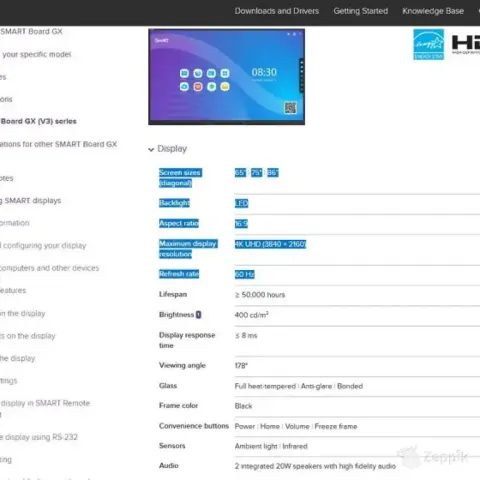This screenshot has height=480, width=480.
Task: Open the Display section heading
Action: click(172, 149)
